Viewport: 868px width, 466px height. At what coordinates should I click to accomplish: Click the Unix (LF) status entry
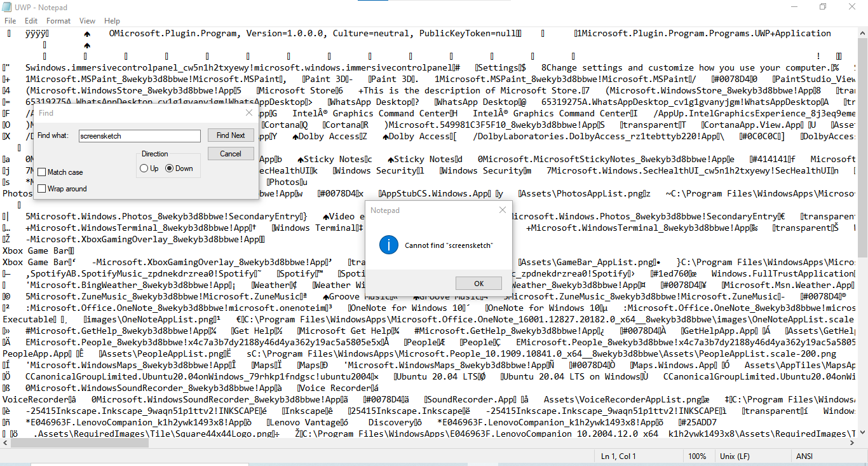pyautogui.click(x=735, y=456)
